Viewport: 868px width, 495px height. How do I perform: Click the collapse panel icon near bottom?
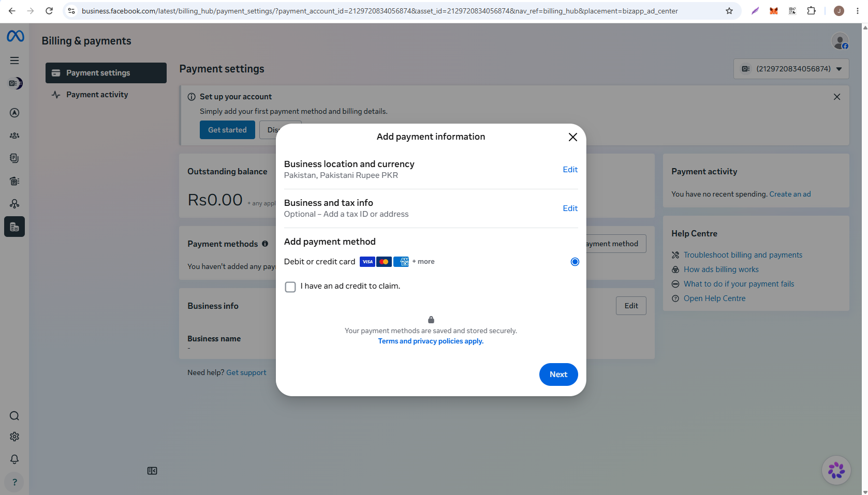[152, 471]
